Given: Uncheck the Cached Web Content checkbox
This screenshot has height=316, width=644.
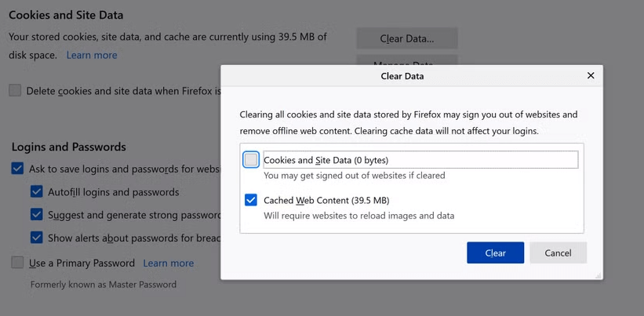Looking at the screenshot, I should tap(251, 200).
